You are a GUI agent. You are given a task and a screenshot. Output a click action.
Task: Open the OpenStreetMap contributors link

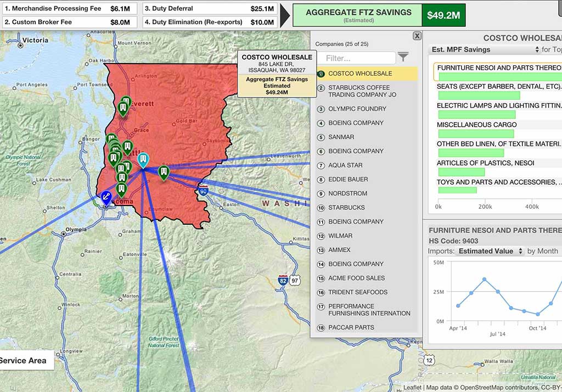click(498, 388)
